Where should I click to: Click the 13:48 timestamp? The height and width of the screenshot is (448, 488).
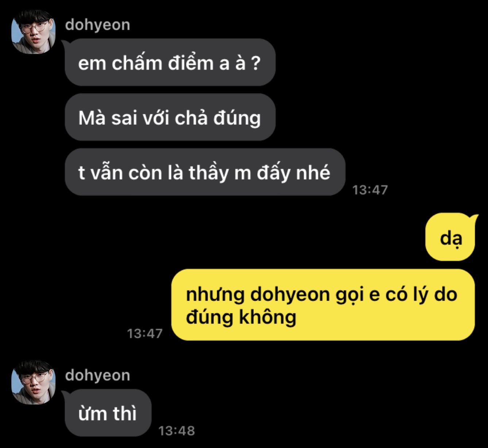(x=177, y=431)
